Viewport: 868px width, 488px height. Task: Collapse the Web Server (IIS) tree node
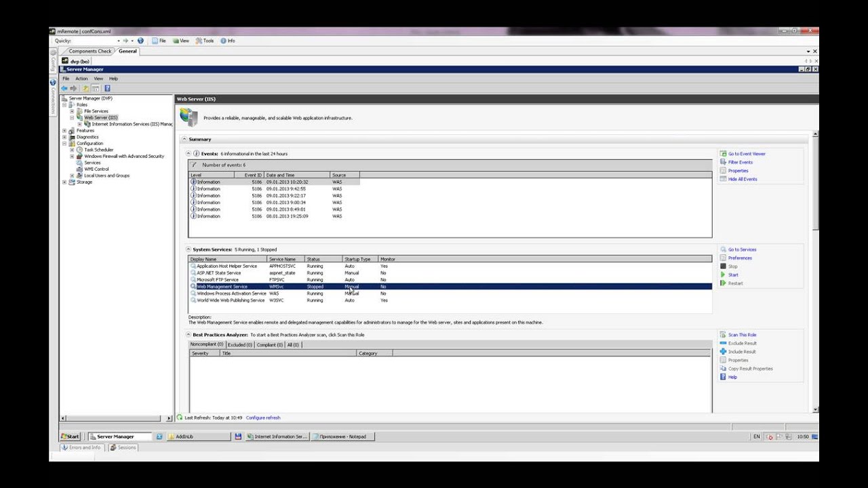[x=73, y=118]
